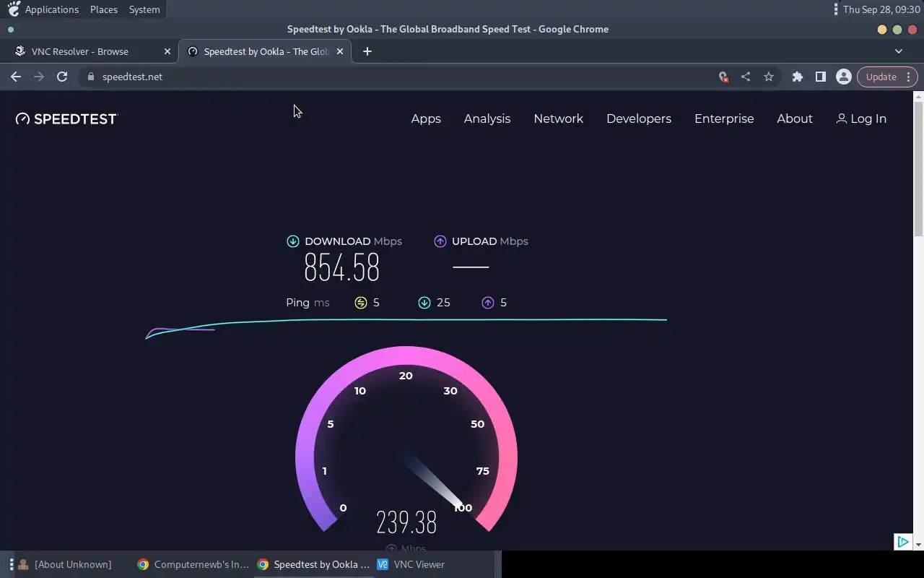This screenshot has height=578, width=924.
Task: Open the Enterprise navigation link
Action: [724, 118]
